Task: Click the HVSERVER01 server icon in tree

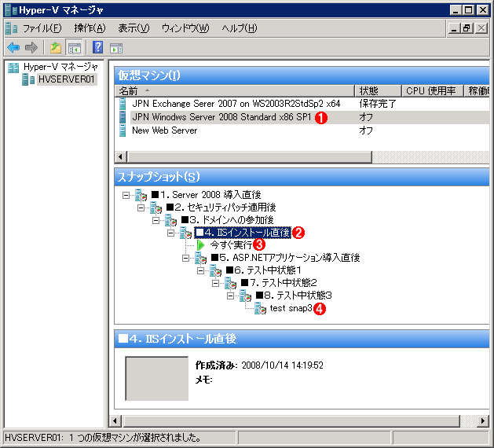Action: (28, 79)
